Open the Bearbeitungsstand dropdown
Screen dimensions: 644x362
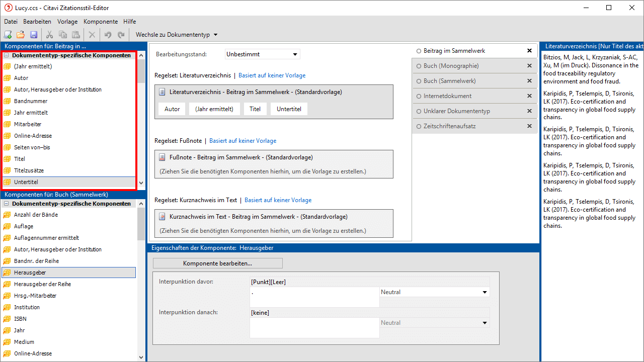[262, 54]
